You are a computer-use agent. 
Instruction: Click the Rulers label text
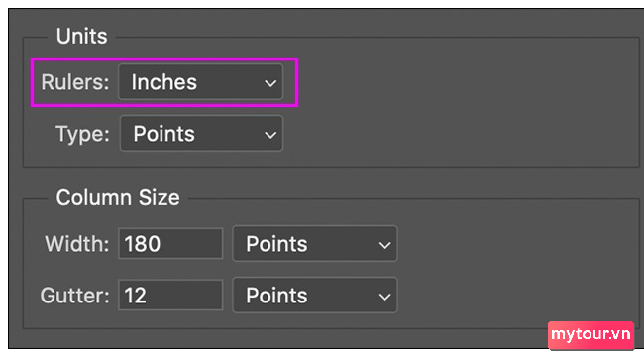point(74,82)
